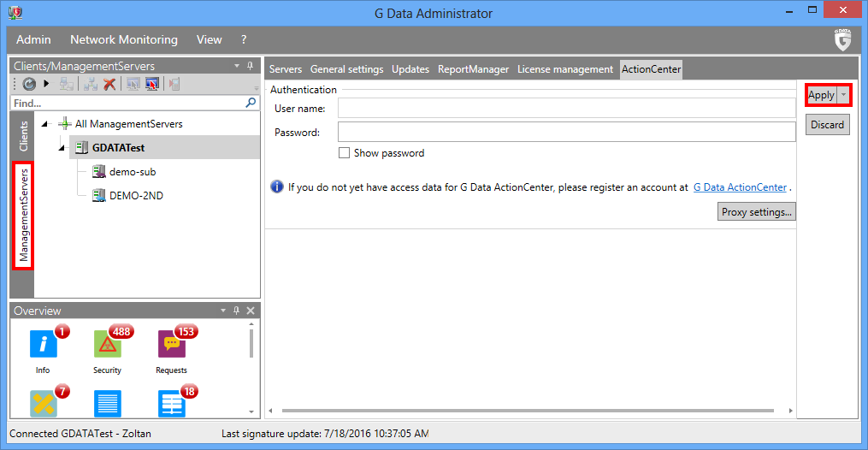
Task: Select the Clients vertical tab
Action: point(23,136)
